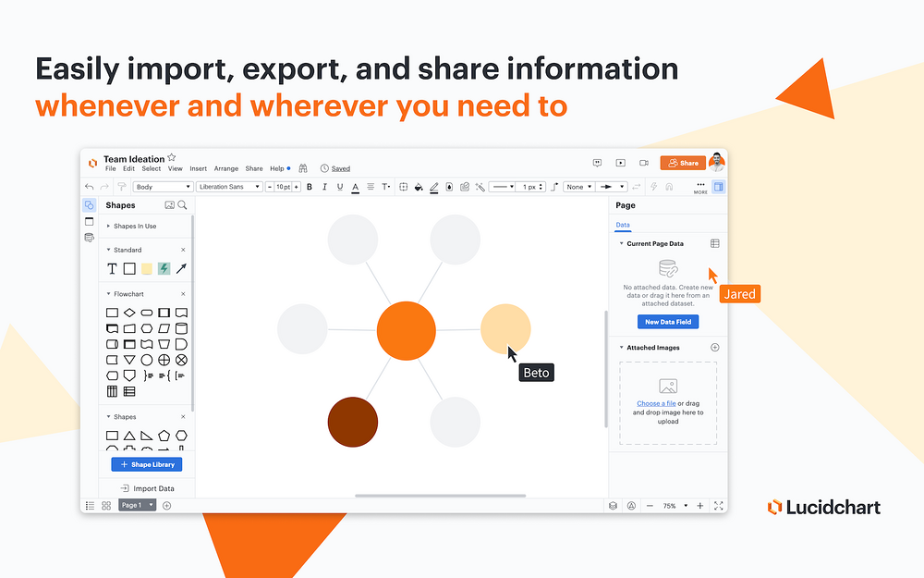Collapse the Standard shapes section

108,250
